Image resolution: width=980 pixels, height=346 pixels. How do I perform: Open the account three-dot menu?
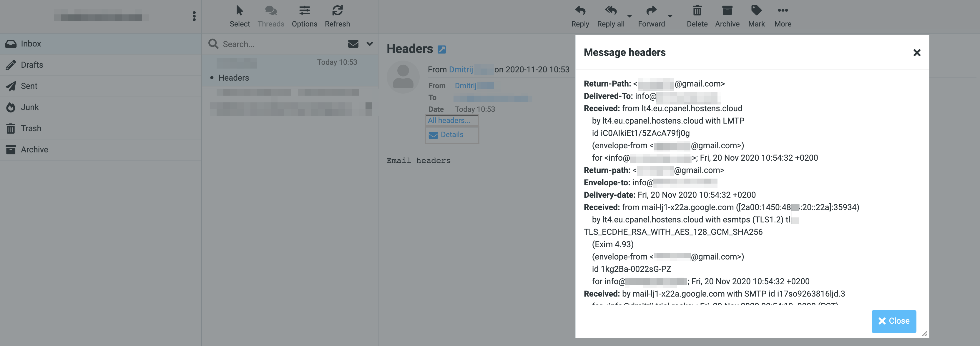[x=194, y=16]
